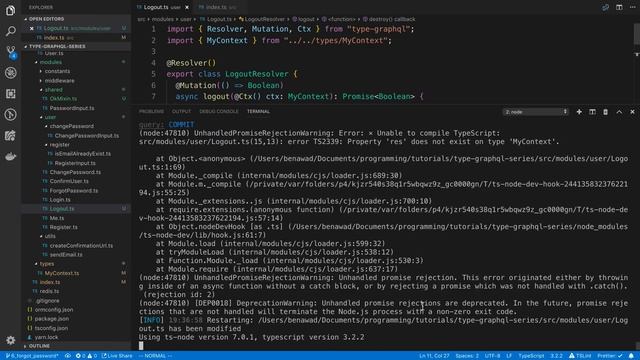This screenshot has height=360, width=640.
Task: Click LF end-of-line indicator
Action: [509, 356]
